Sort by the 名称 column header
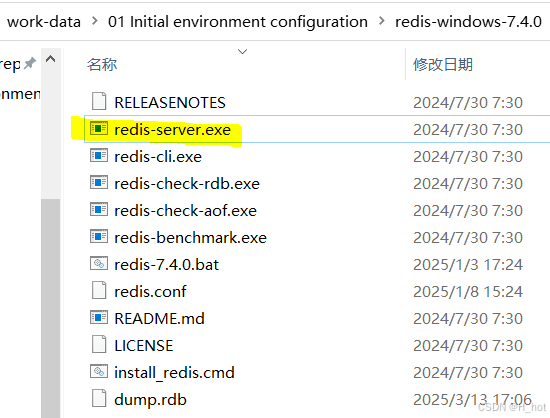The width and height of the screenshot is (550, 418). pyautogui.click(x=102, y=65)
